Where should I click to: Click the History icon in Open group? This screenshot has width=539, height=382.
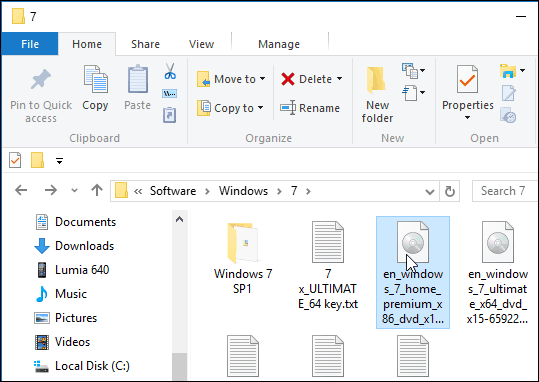[x=508, y=115]
